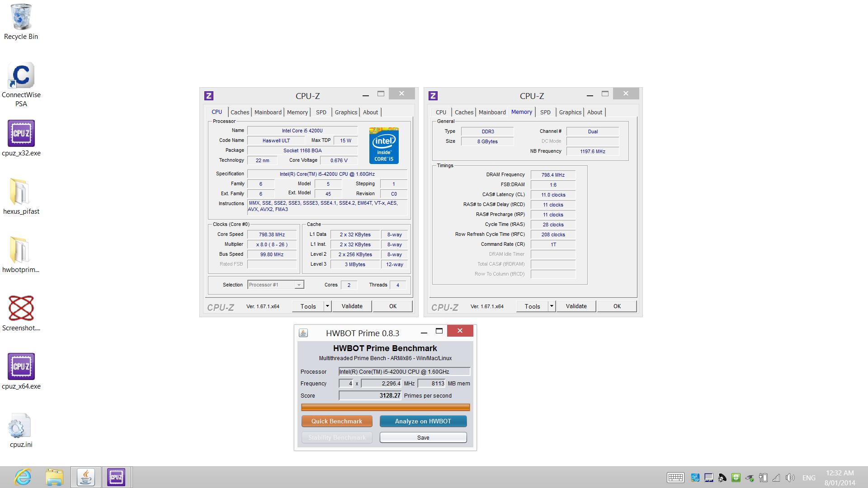Open the Graphics tab in left CPU-Z
The width and height of the screenshot is (868, 488).
click(346, 112)
